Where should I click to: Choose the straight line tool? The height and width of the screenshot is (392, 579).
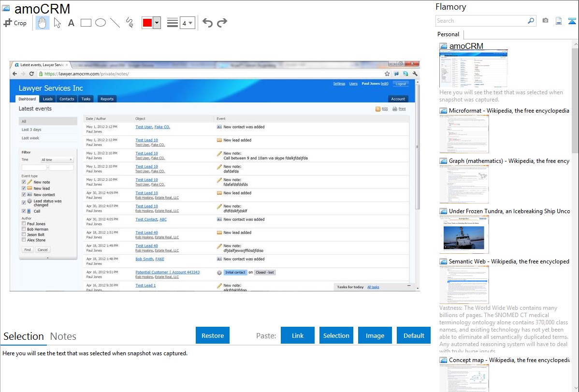tap(115, 23)
